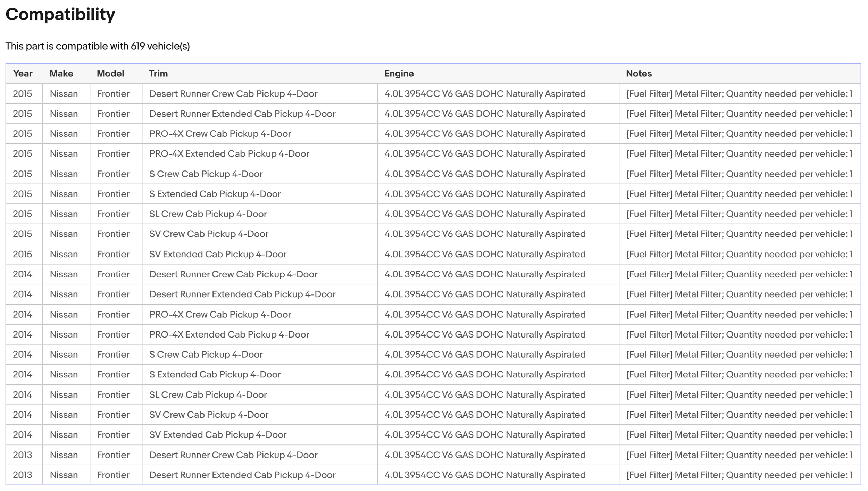Select 2015 'SV Crew Cab Pickup 4-Door' trim cell
868x491 pixels.
pos(260,234)
